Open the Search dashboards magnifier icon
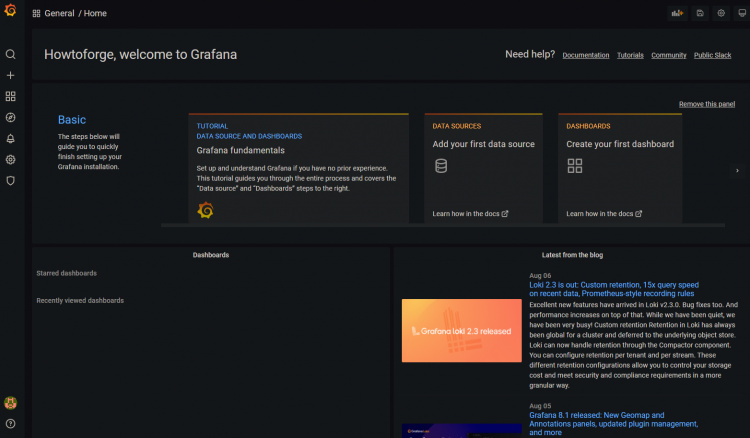Screen dimensions: 750x438 point(11,54)
